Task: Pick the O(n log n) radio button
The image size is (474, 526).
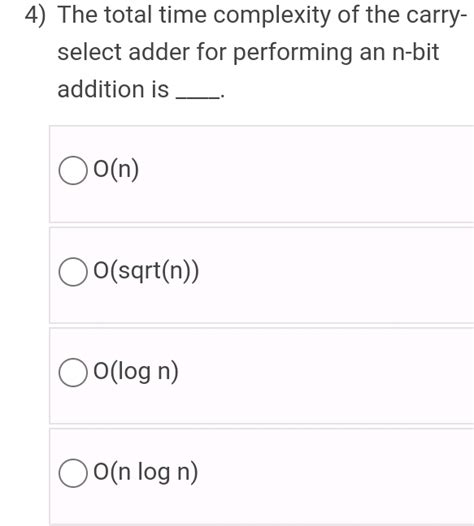Action: click(x=73, y=473)
